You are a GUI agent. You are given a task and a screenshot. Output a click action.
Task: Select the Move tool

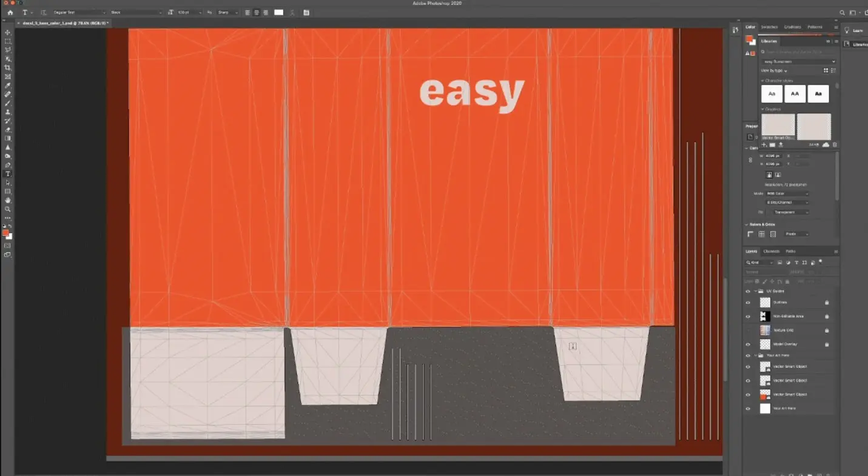pos(8,32)
